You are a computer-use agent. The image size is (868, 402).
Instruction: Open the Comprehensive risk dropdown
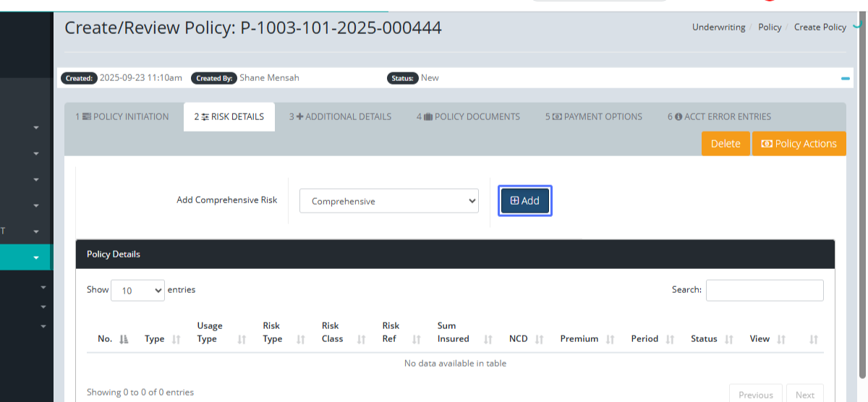(389, 201)
